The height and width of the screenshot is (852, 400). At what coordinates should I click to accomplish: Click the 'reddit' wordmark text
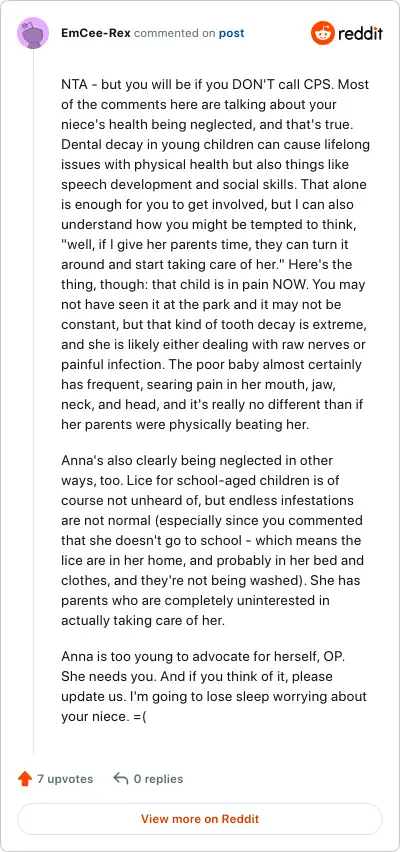(x=360, y=34)
